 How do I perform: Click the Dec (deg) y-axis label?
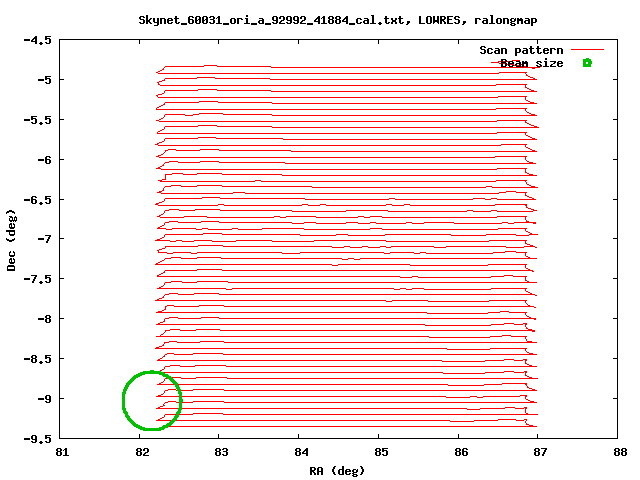coord(11,239)
